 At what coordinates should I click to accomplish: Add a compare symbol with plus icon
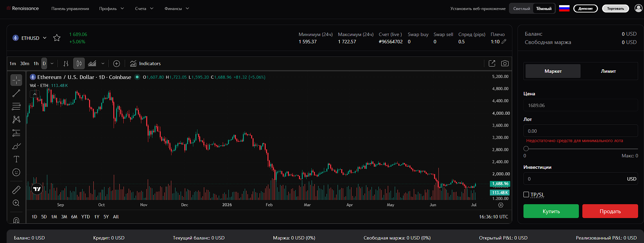click(117, 63)
